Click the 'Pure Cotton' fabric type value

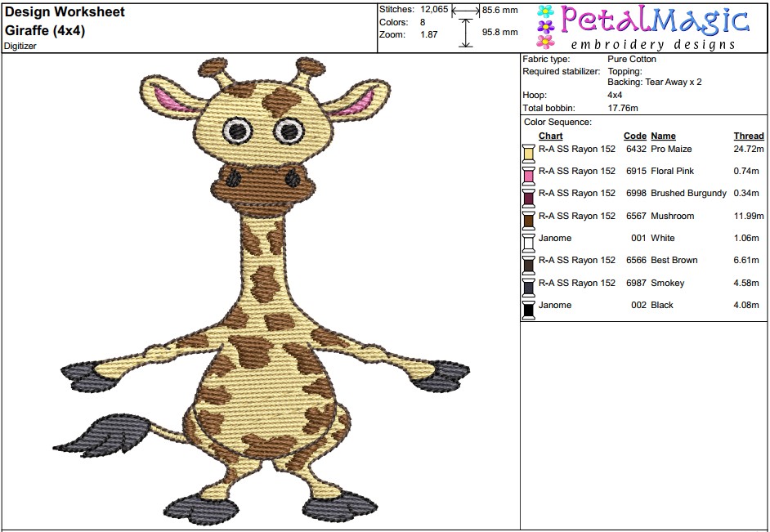632,59
